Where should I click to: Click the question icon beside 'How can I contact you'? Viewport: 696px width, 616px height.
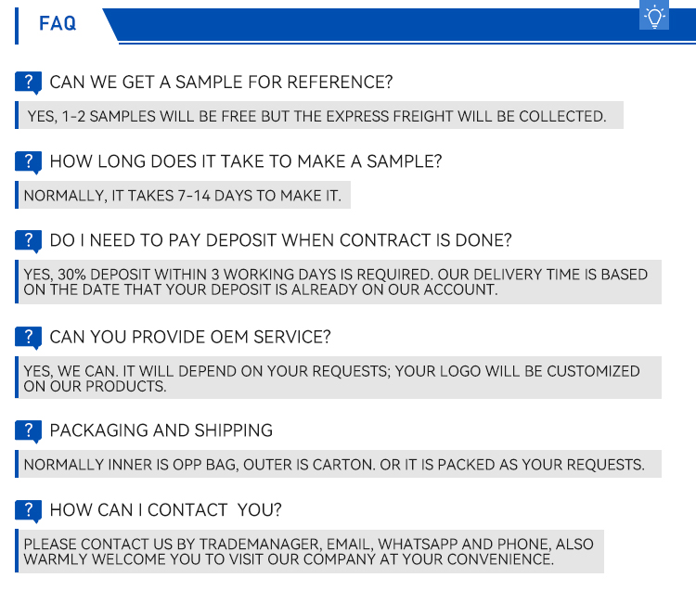click(29, 511)
